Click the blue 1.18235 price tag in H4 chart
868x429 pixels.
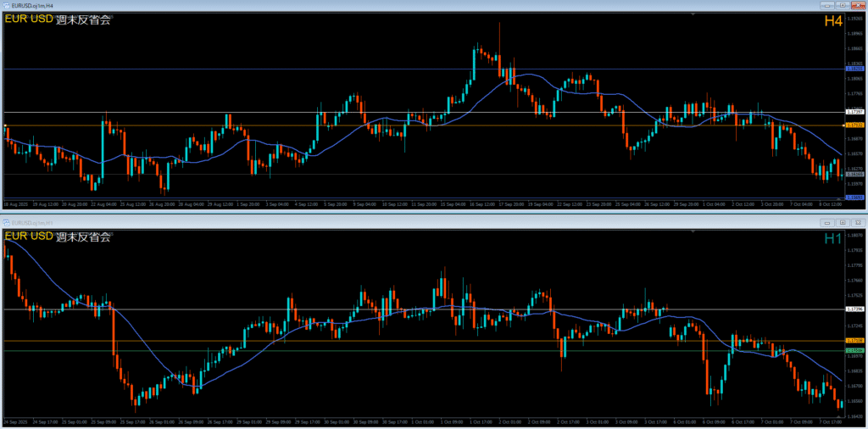[x=854, y=69]
